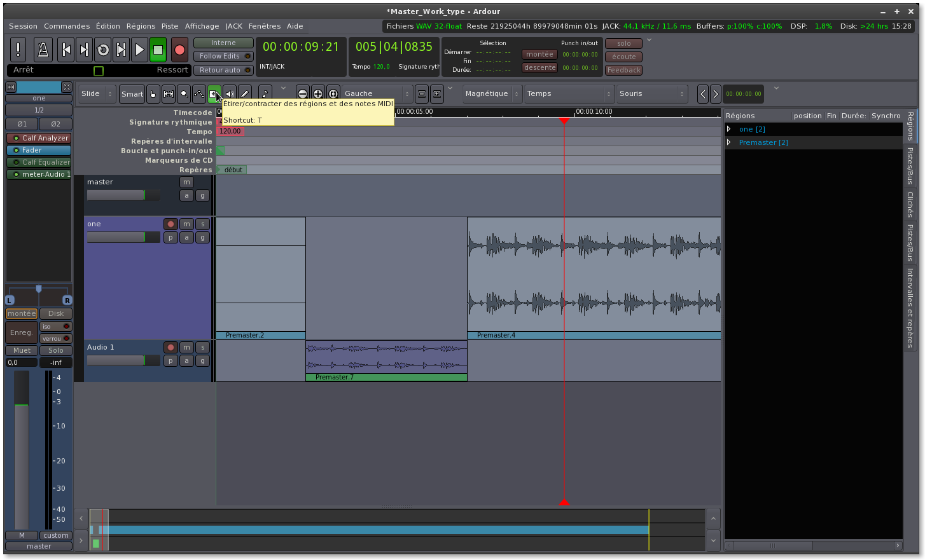Toggle the Retour auto option
Image resolution: width=925 pixels, height=560 pixels.
223,70
